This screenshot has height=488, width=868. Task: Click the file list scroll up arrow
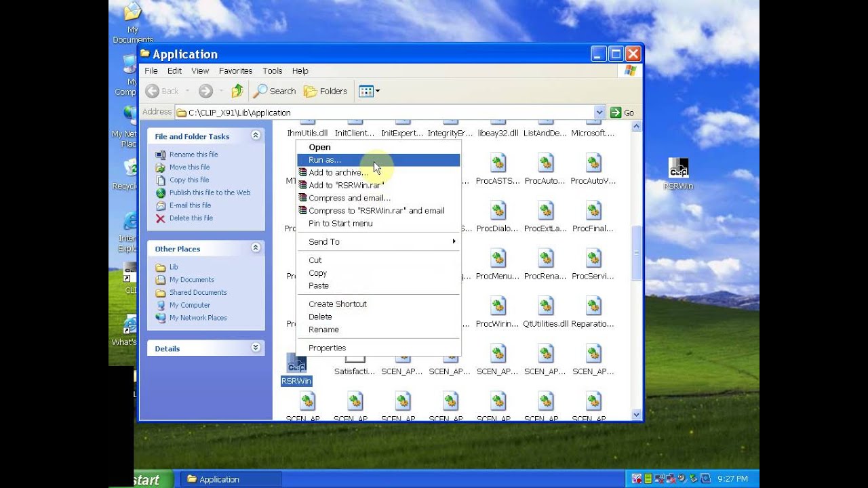(636, 126)
